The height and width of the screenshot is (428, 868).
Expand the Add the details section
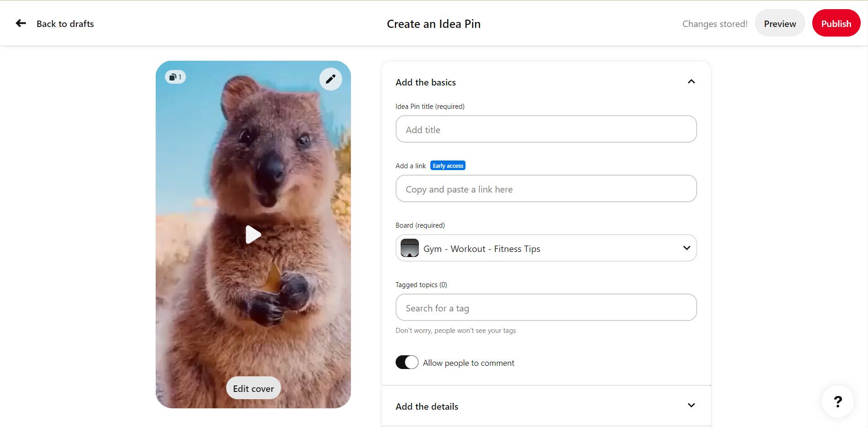click(x=691, y=405)
